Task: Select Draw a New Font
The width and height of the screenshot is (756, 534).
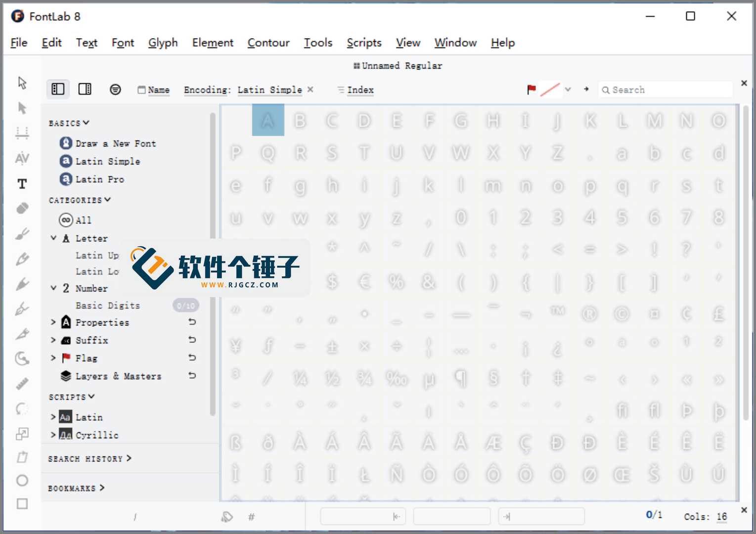Action: [x=108, y=143]
